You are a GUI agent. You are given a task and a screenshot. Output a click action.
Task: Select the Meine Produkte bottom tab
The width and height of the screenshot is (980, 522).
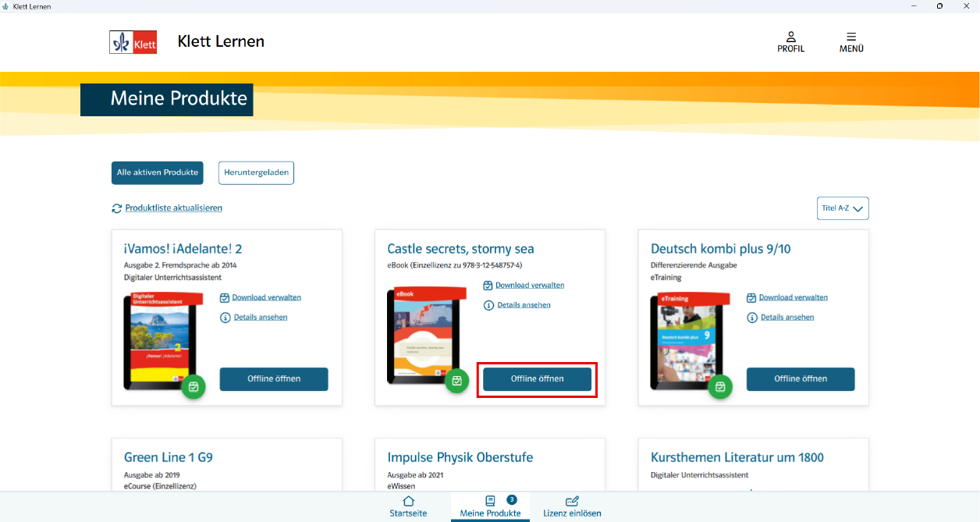click(490, 506)
